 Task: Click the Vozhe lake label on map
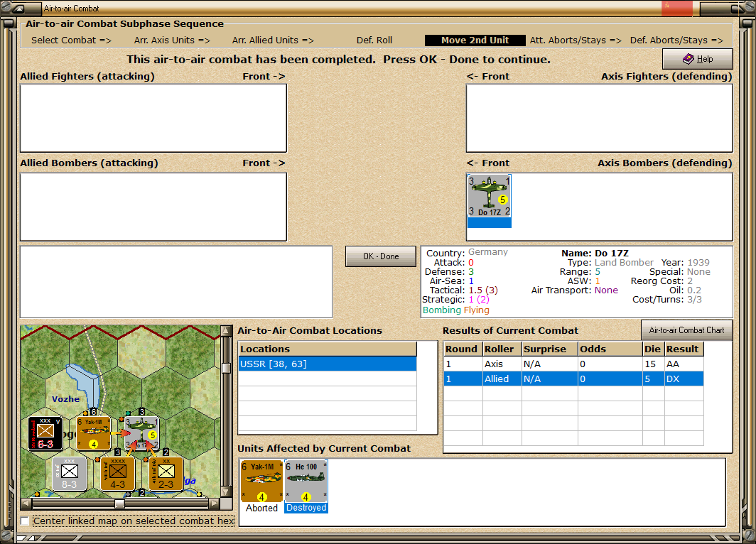65,399
